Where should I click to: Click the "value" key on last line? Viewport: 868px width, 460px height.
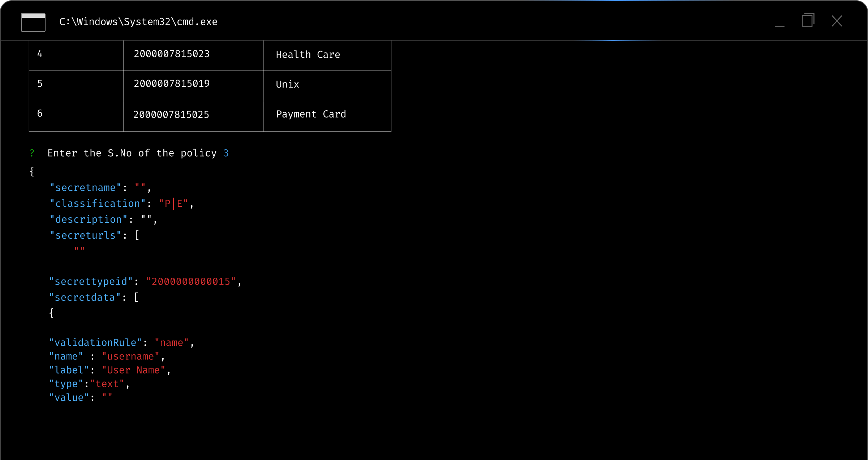click(x=69, y=398)
